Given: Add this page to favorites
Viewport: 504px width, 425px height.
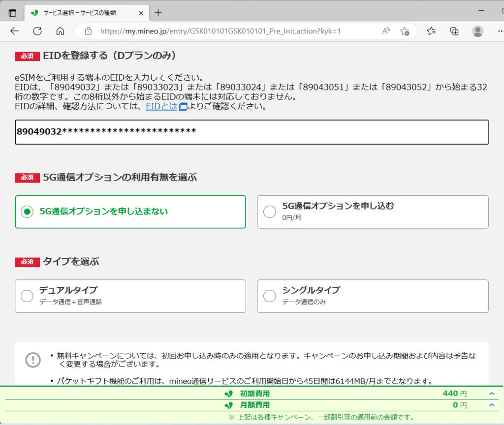Looking at the screenshot, I should coord(405,31).
